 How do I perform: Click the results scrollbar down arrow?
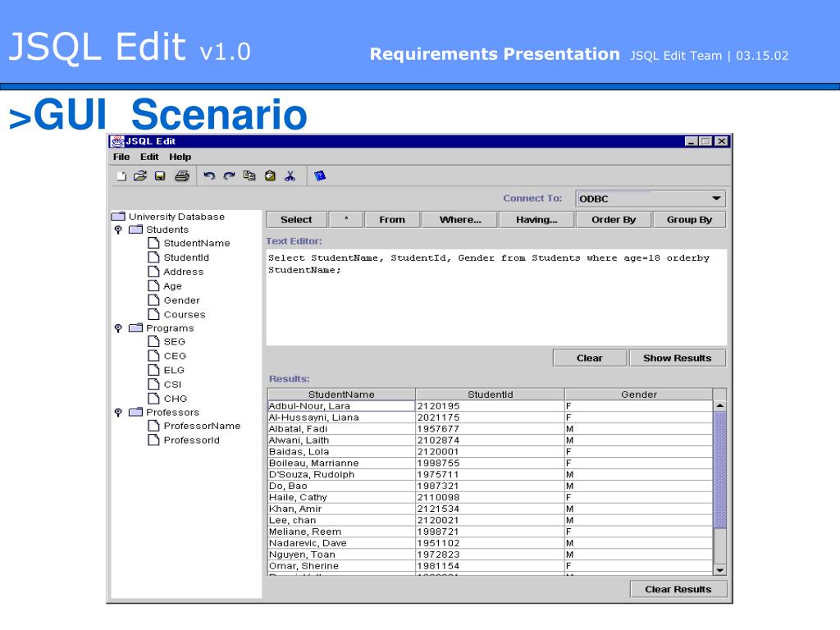point(720,570)
